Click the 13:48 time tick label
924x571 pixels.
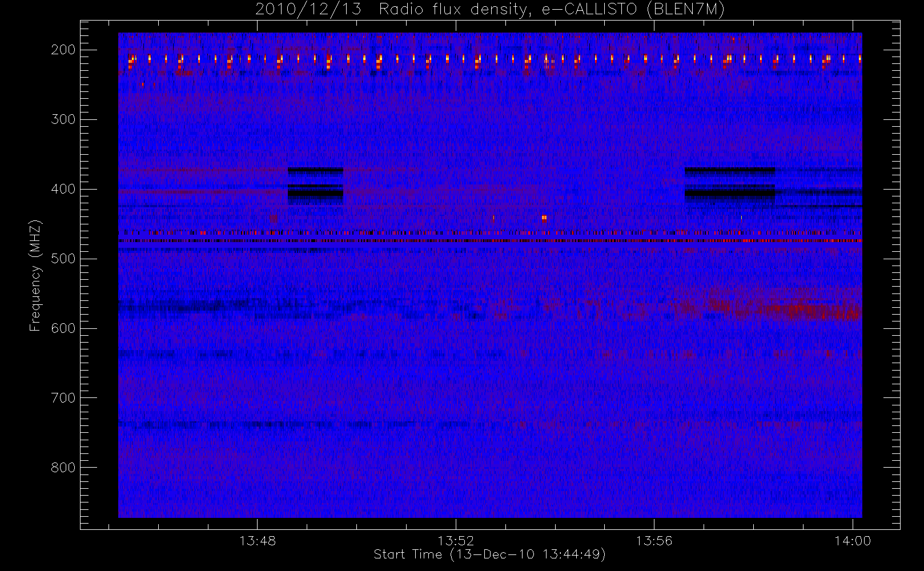[258, 541]
